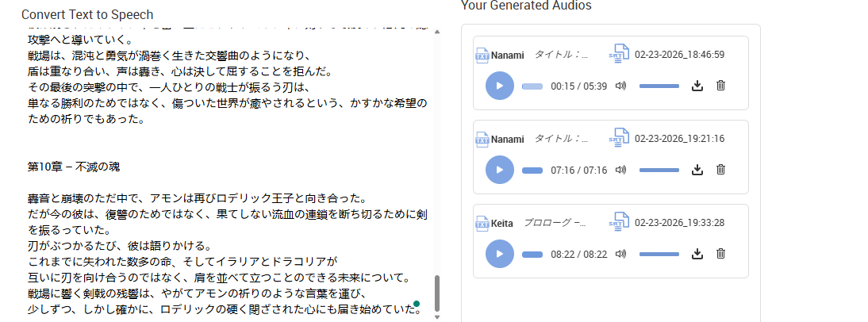Play the Keita audio from 19:33:28

click(x=499, y=254)
